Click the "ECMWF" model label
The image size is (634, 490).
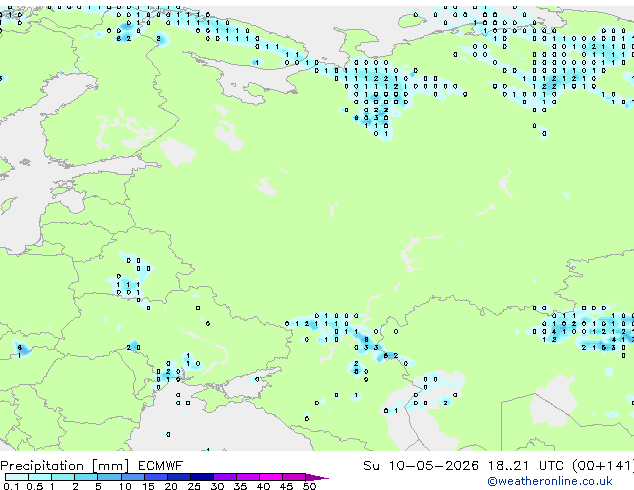click(161, 466)
